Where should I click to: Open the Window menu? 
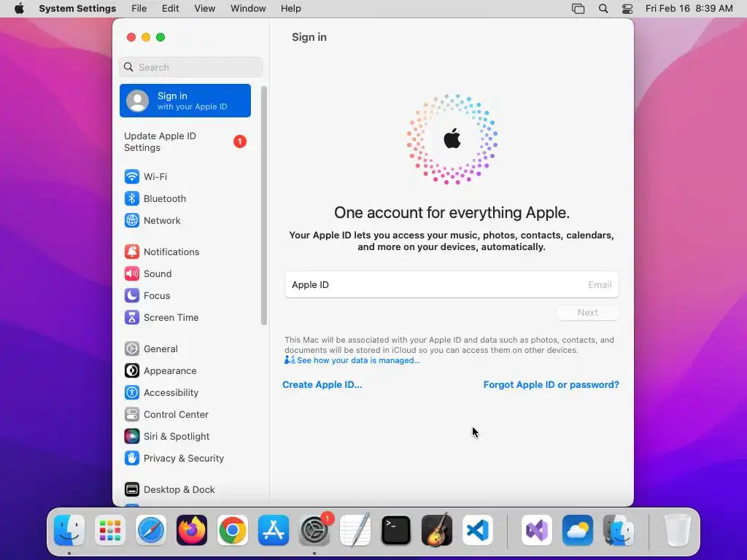[x=248, y=9]
